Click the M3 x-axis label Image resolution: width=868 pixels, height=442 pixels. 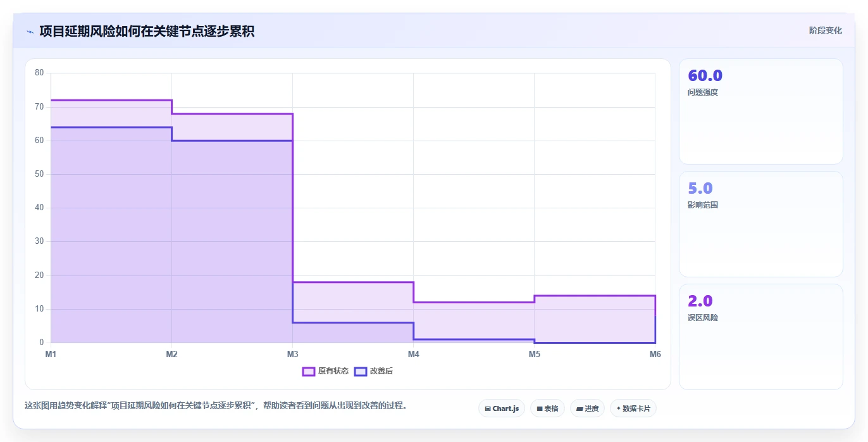tap(292, 354)
